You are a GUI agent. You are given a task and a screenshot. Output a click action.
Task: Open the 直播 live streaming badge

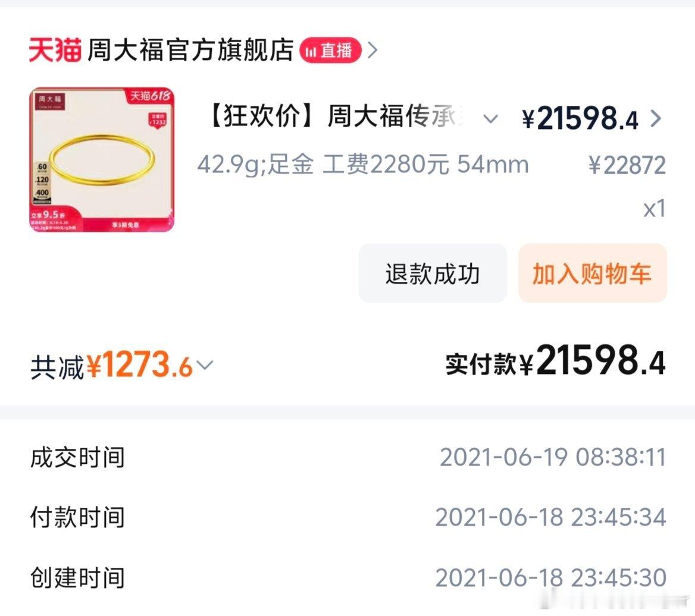pos(331,51)
